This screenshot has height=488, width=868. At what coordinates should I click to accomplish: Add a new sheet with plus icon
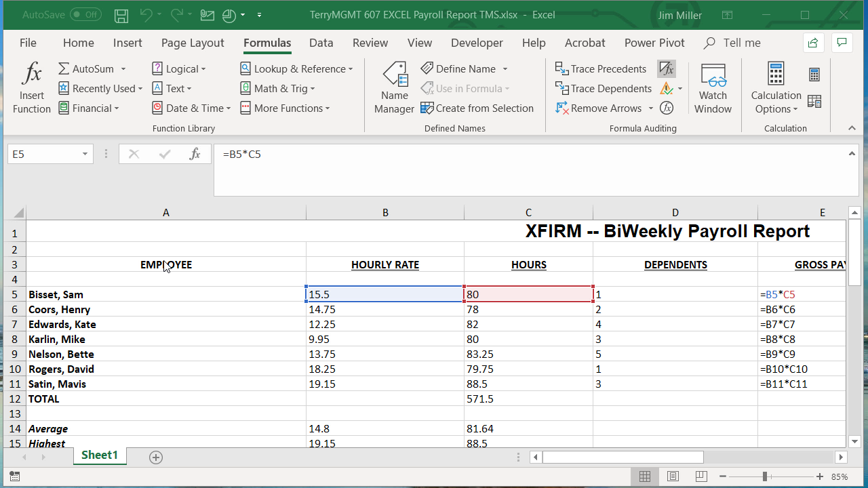[x=156, y=457]
